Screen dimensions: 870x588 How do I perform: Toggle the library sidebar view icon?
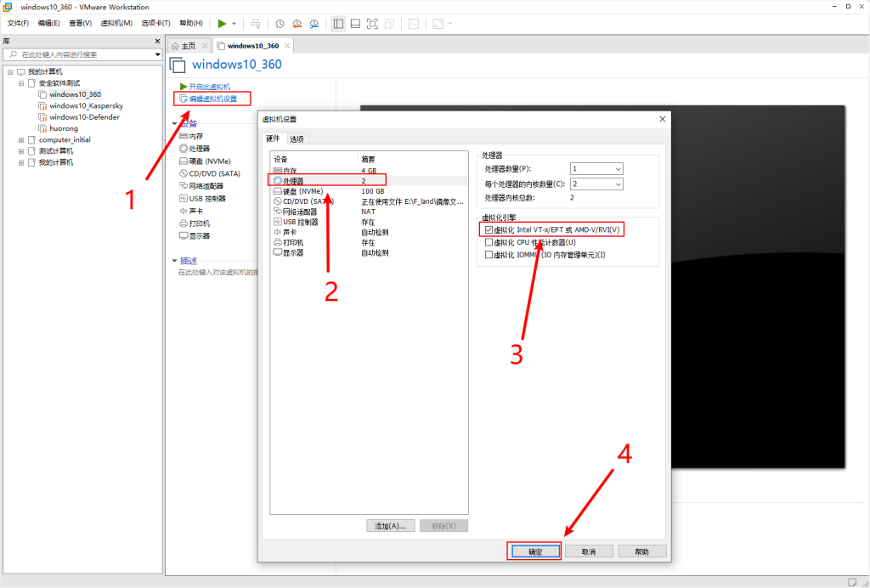[338, 24]
